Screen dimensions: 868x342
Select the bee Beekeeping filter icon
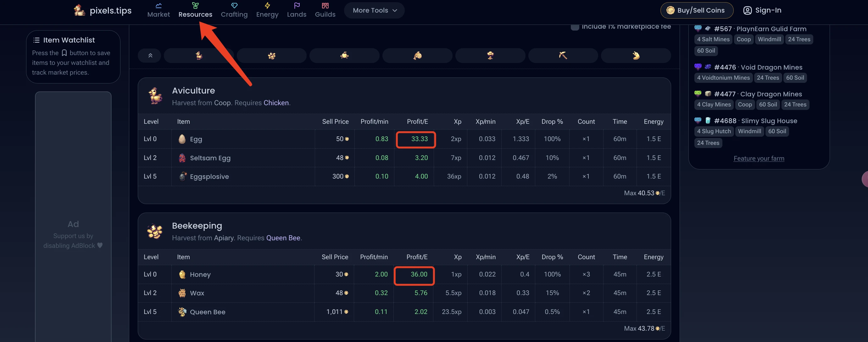pyautogui.click(x=272, y=55)
